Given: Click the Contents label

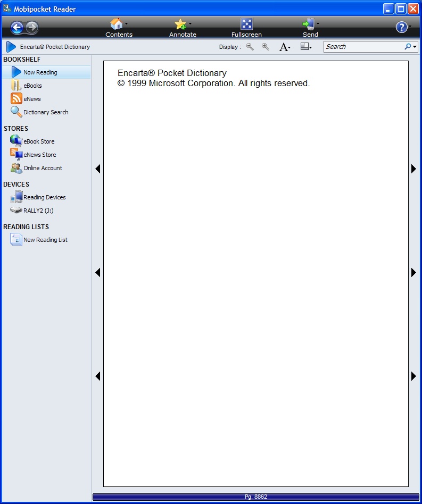Looking at the screenshot, I should coord(119,35).
